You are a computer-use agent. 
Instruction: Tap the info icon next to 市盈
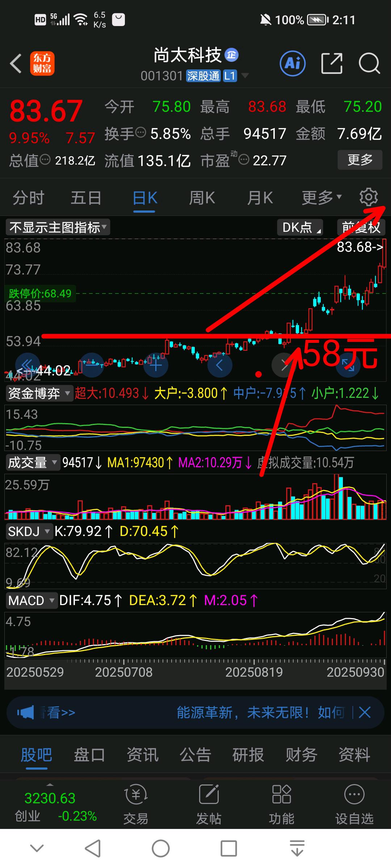click(x=244, y=159)
